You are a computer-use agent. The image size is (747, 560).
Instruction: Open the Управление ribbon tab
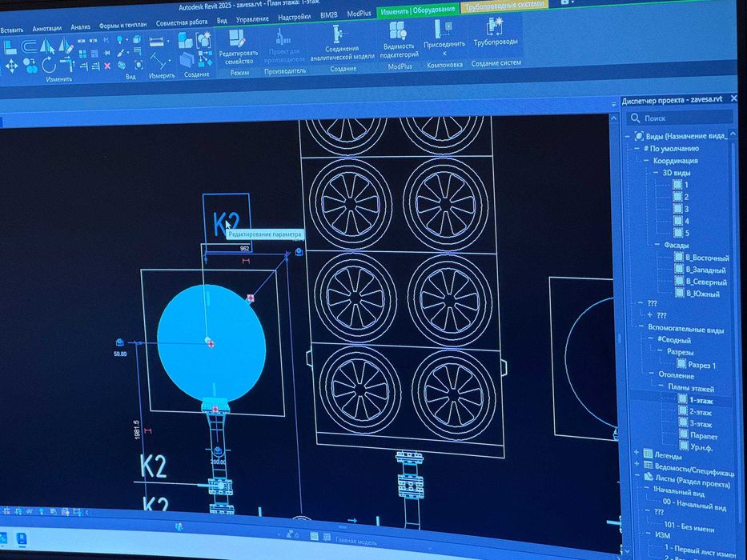[252, 18]
